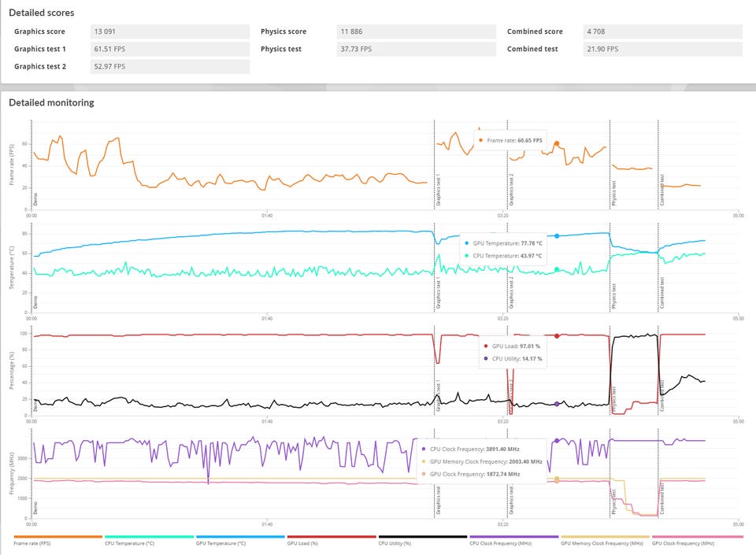The image size is (756, 555).
Task: Click the red GPU Load legend swatch
Action: click(332, 536)
